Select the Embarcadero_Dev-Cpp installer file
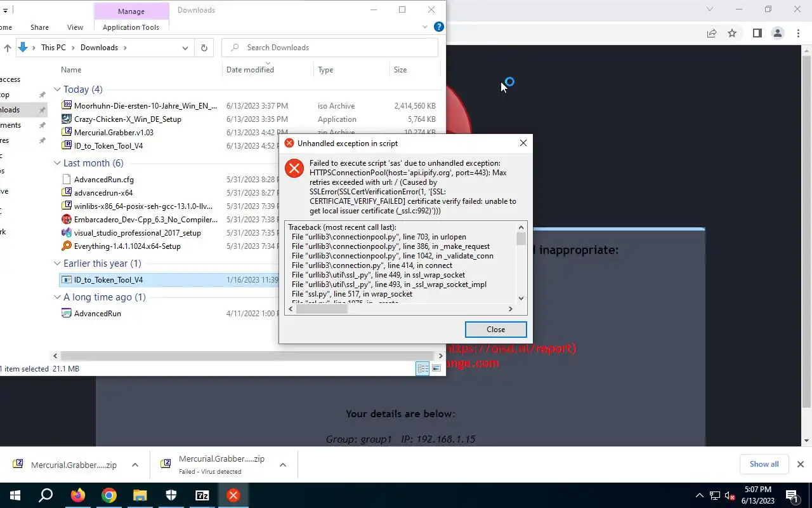Screen dimensions: 812x508 (145, 220)
